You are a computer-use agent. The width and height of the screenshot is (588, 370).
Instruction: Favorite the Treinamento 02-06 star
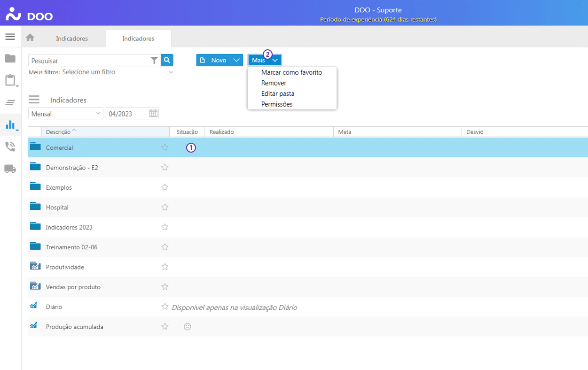[165, 247]
